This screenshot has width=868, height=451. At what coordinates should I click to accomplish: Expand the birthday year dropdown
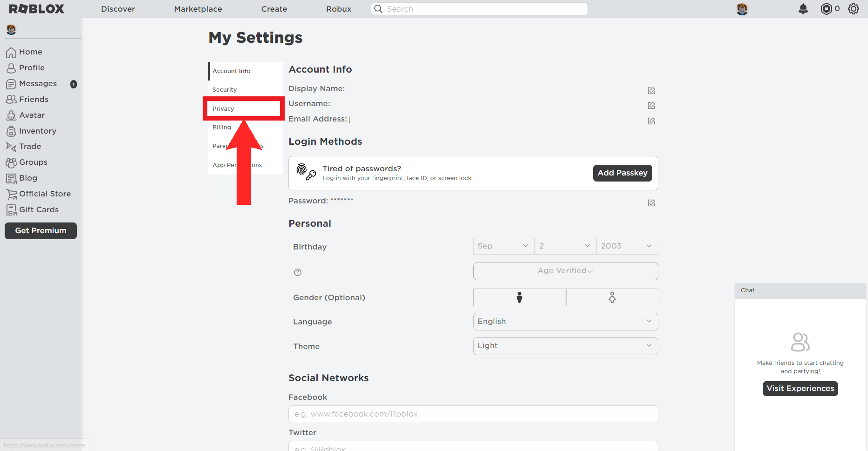point(627,246)
